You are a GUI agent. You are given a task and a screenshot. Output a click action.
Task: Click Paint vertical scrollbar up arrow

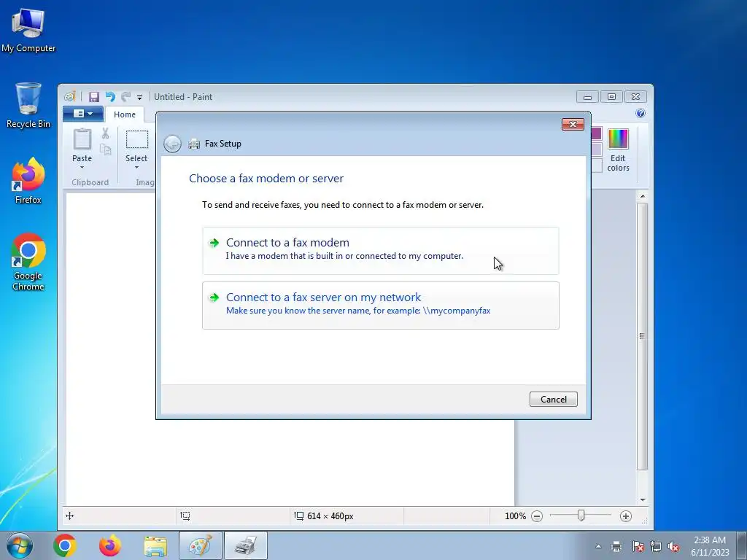[x=642, y=196]
